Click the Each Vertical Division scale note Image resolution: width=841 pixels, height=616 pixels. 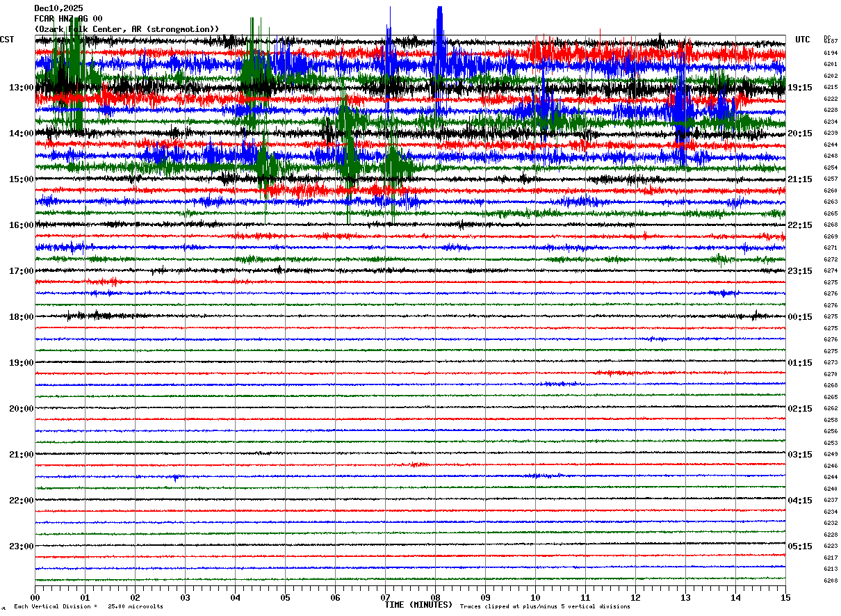88,607
